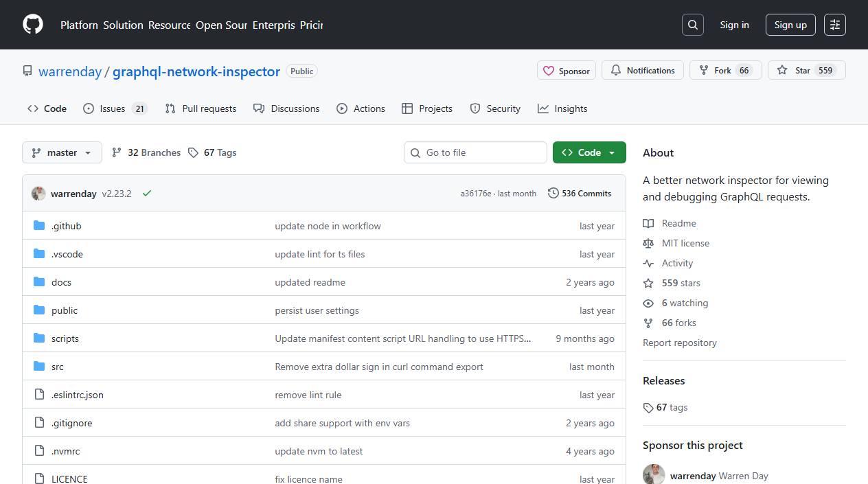
Task: Click inside the Go to file search box
Action: click(x=475, y=152)
